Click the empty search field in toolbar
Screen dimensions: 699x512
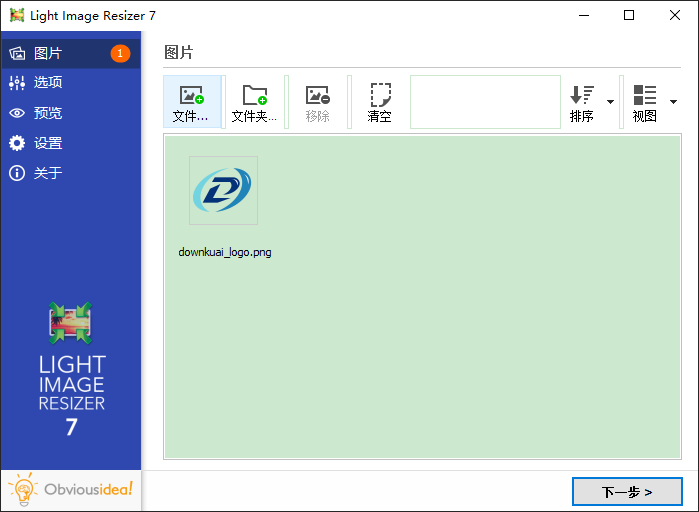pos(485,102)
